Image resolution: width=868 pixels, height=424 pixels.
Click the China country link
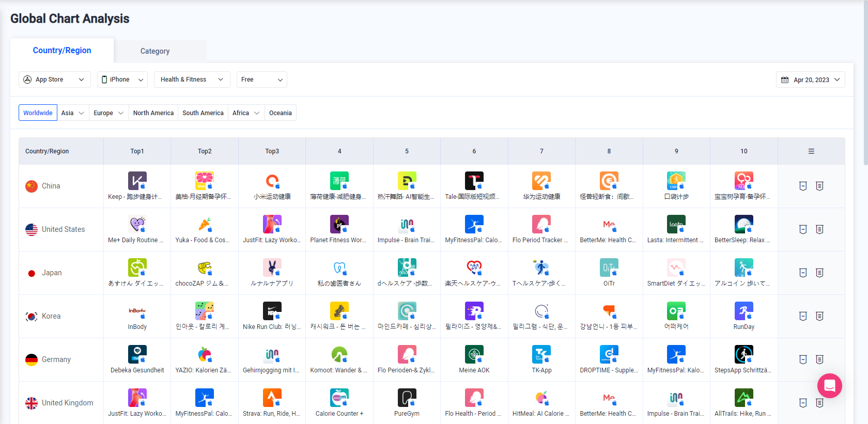click(51, 186)
